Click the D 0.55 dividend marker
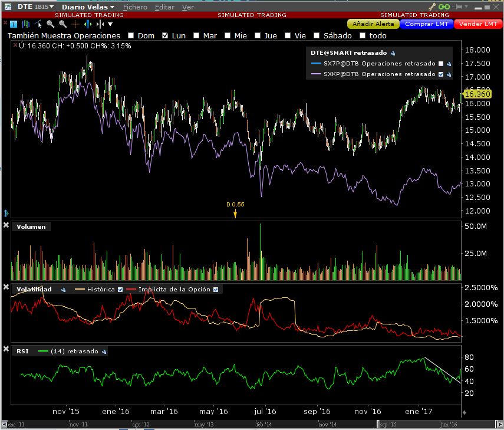Viewport: 504px width, 430px height. [235, 209]
